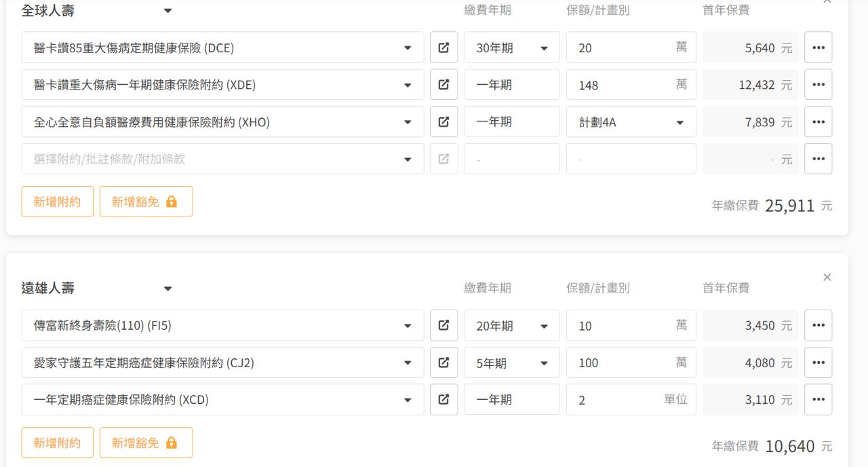Open more options for the FI5 row
868x467 pixels.
pyautogui.click(x=818, y=326)
